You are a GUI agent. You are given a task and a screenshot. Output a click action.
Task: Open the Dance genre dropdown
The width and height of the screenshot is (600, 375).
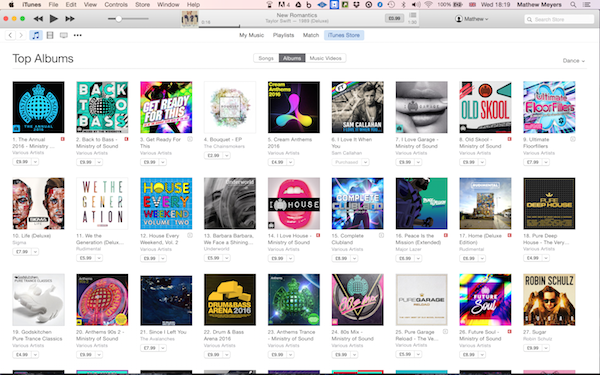[574, 61]
